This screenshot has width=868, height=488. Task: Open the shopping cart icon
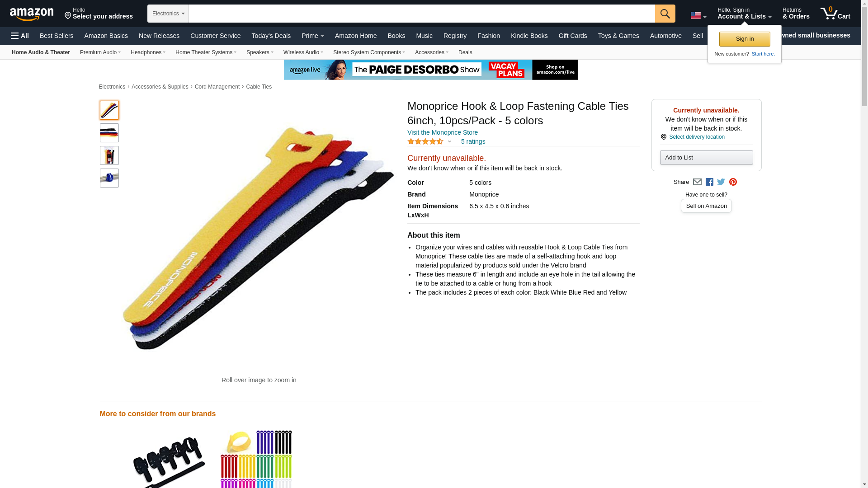835,13
